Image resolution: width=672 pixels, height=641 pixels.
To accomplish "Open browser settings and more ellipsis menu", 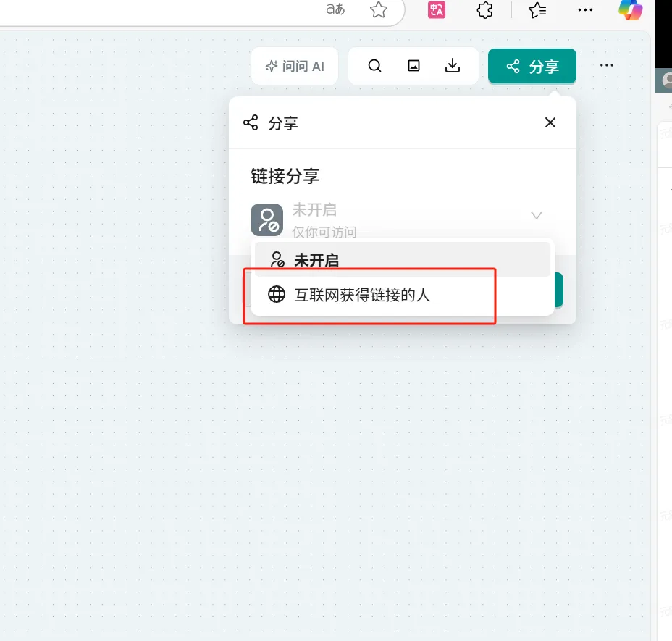I will tap(585, 9).
